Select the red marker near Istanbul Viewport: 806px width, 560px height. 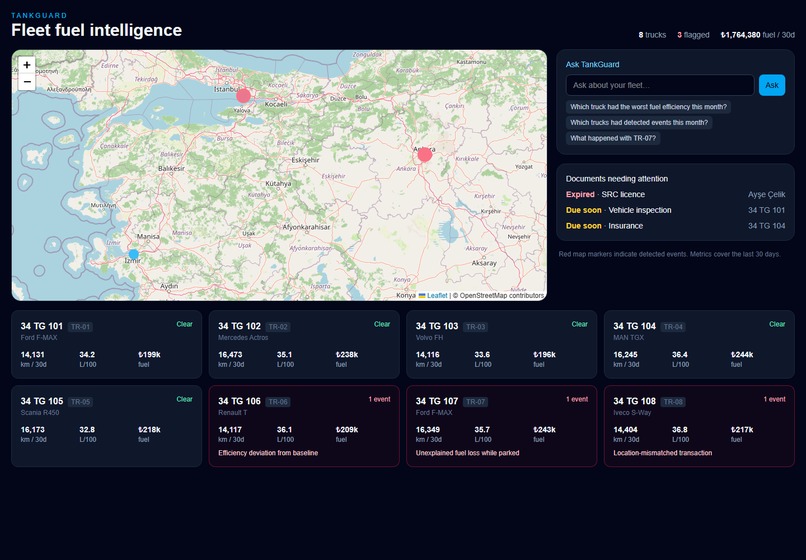coord(243,96)
